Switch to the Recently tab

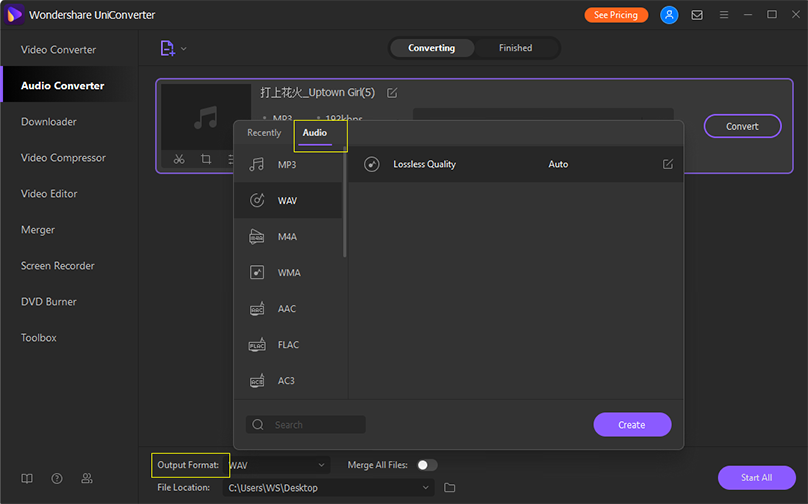pos(264,133)
